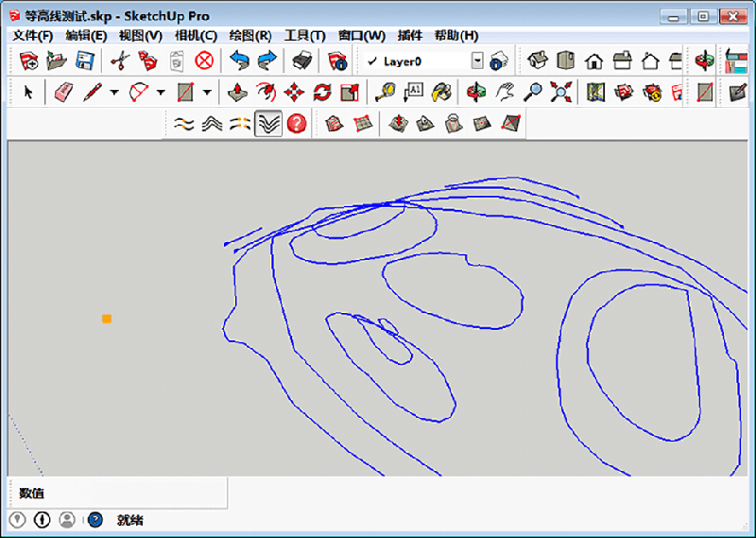756x538 pixels.
Task: Choose the Orbit camera tool
Action: pos(475,92)
